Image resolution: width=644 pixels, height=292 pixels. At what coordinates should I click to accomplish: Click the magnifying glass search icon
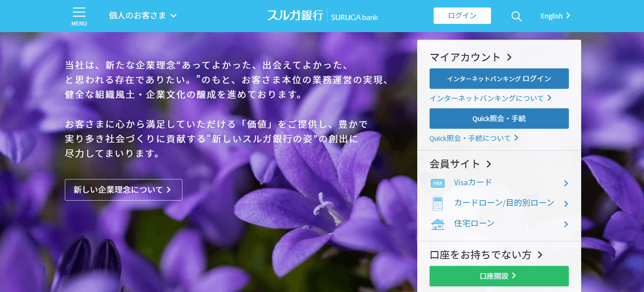(x=516, y=16)
